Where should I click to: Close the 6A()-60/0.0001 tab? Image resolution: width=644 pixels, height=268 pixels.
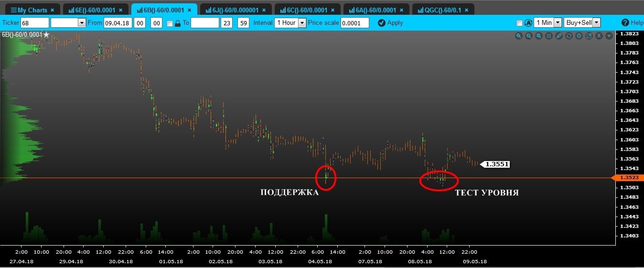401,10
